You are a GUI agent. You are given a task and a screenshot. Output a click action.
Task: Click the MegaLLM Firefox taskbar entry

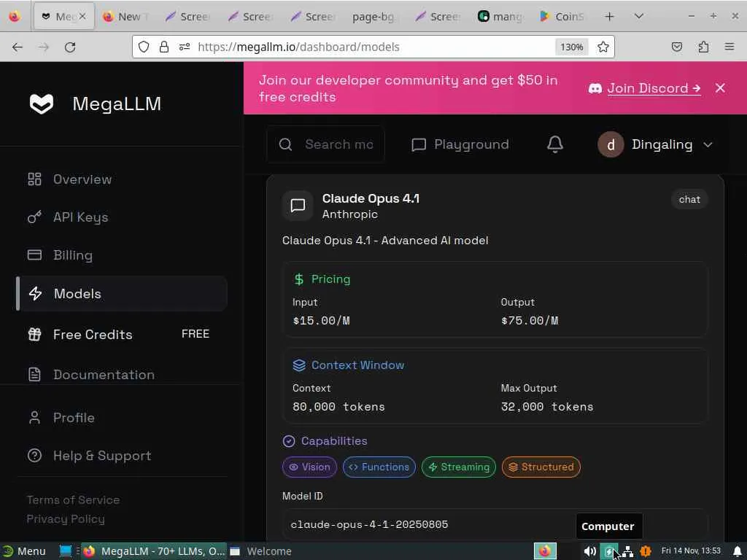click(x=154, y=551)
